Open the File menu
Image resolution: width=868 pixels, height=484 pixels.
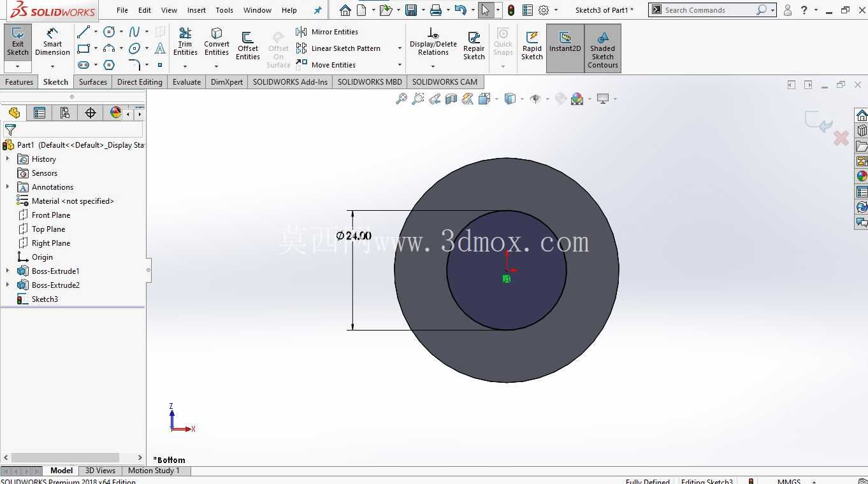(x=122, y=10)
